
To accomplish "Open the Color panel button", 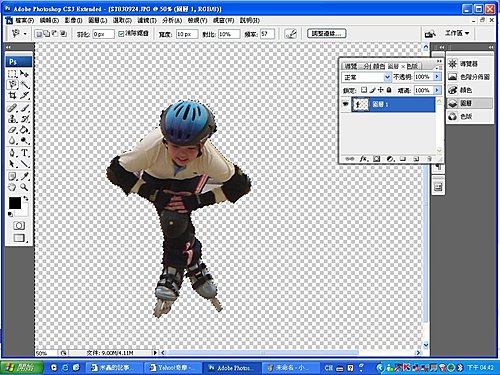I will click(469, 90).
